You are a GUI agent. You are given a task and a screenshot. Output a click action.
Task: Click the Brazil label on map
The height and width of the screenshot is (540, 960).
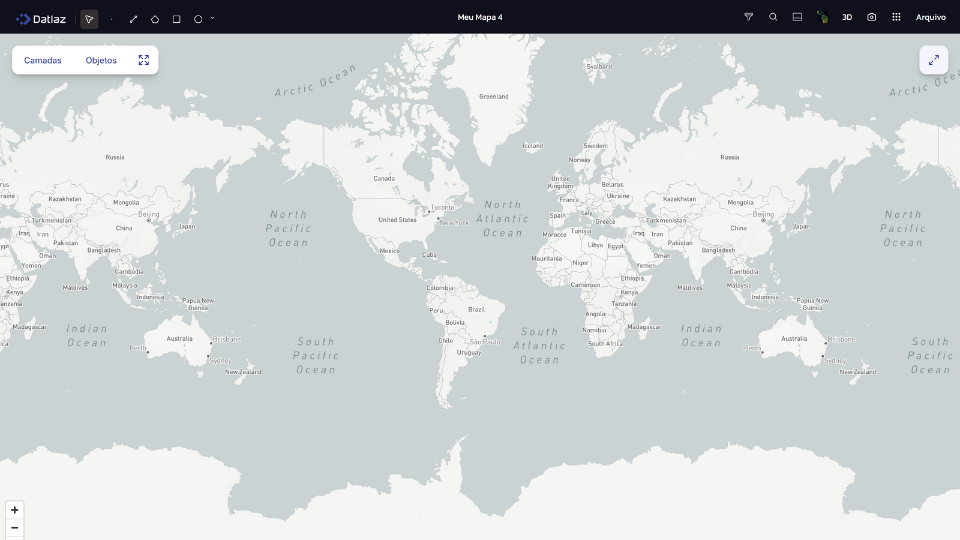point(476,309)
